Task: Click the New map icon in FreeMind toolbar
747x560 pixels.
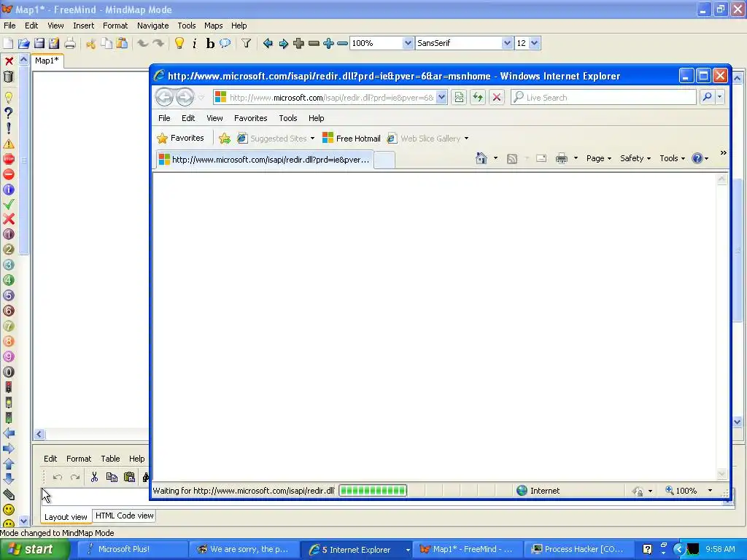Action: coord(8,43)
